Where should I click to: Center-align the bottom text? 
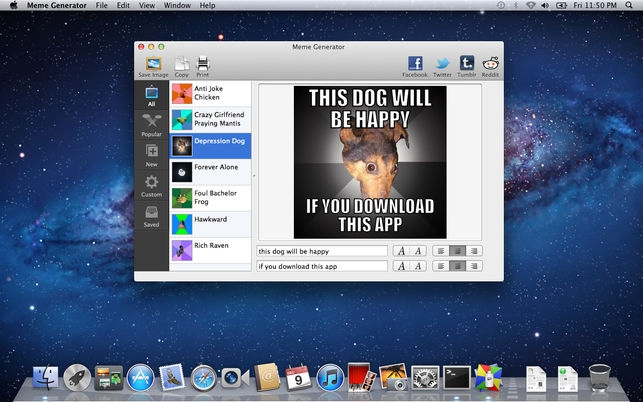pyautogui.click(x=457, y=266)
